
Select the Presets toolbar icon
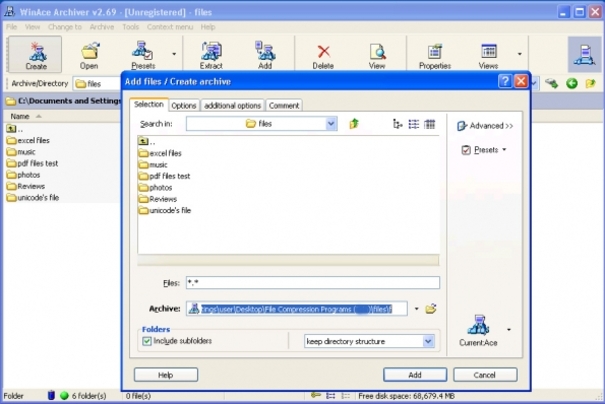coord(143,54)
